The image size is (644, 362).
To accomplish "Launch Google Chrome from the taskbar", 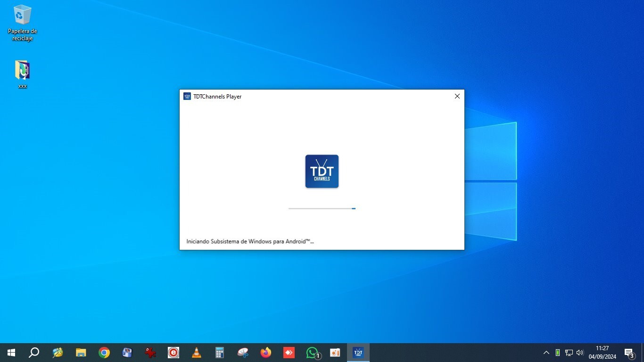I will 104,352.
